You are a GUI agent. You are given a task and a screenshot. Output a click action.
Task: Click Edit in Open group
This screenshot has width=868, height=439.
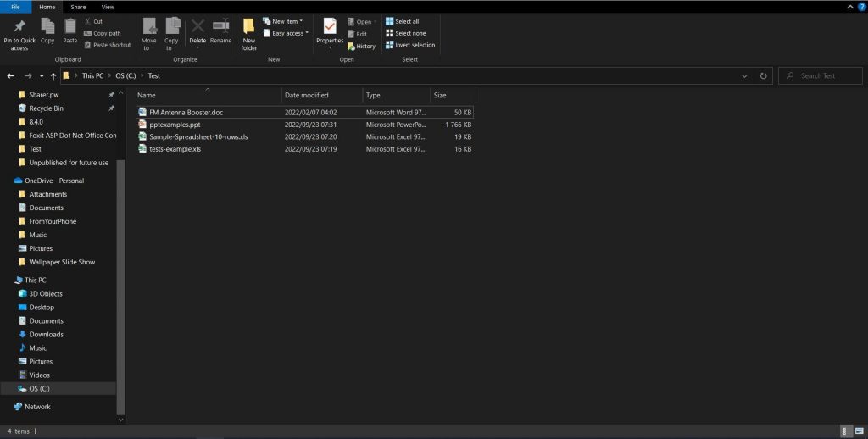pyautogui.click(x=357, y=34)
